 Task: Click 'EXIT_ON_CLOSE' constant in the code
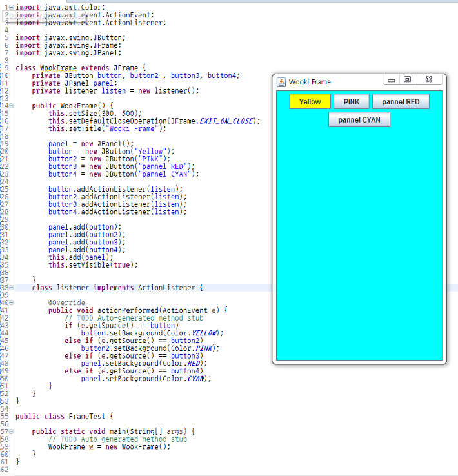226,121
